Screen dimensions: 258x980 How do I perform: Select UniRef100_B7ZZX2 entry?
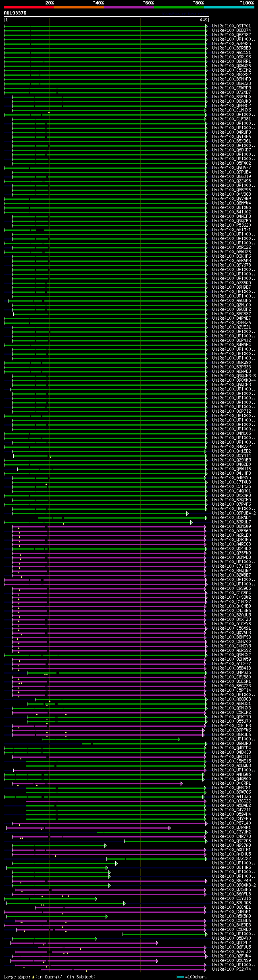pyautogui.click(x=231, y=859)
